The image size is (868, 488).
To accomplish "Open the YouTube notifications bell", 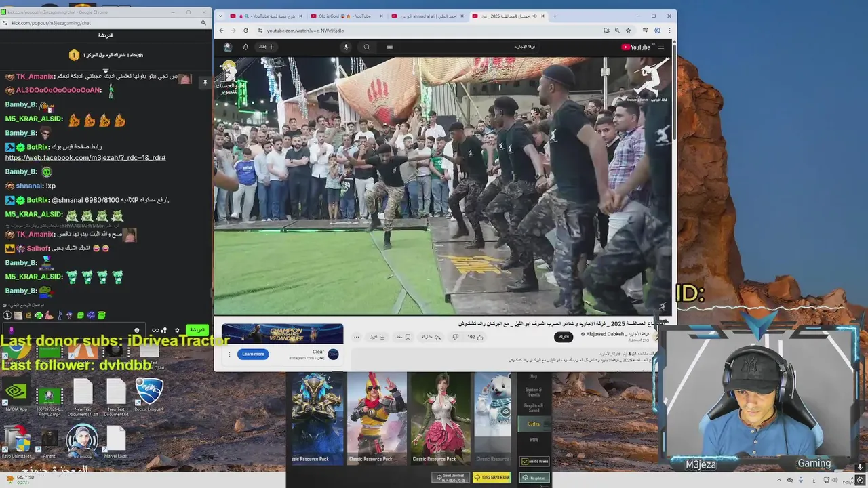I will pyautogui.click(x=245, y=47).
